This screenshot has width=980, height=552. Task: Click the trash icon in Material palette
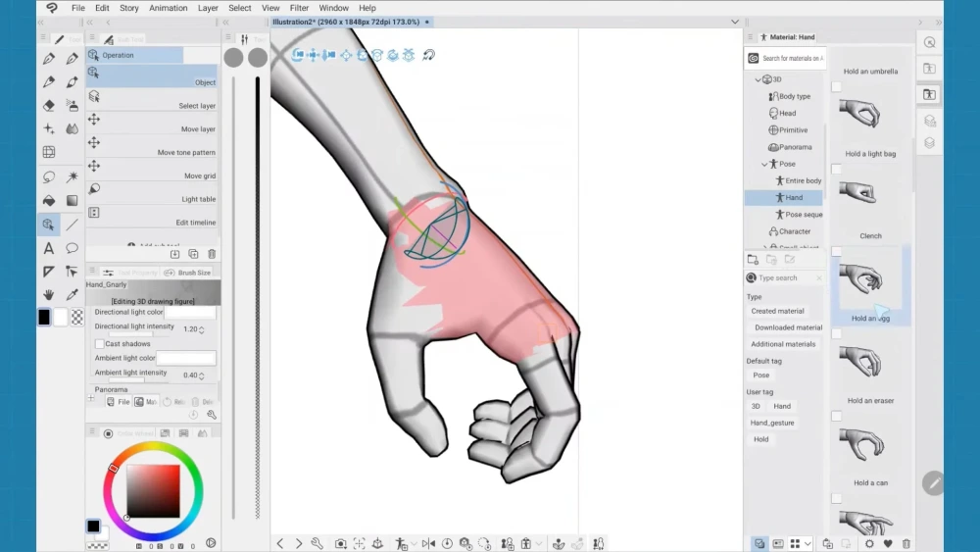point(906,544)
